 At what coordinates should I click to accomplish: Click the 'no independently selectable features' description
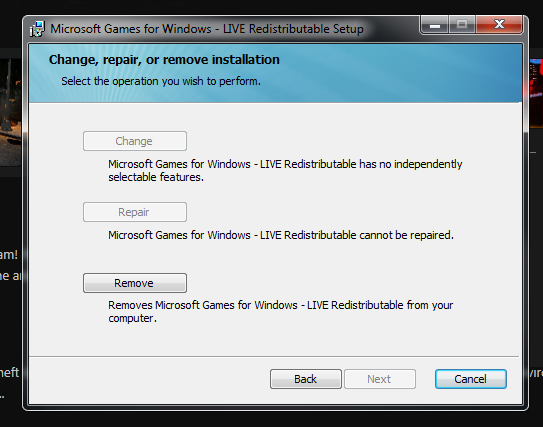click(285, 170)
